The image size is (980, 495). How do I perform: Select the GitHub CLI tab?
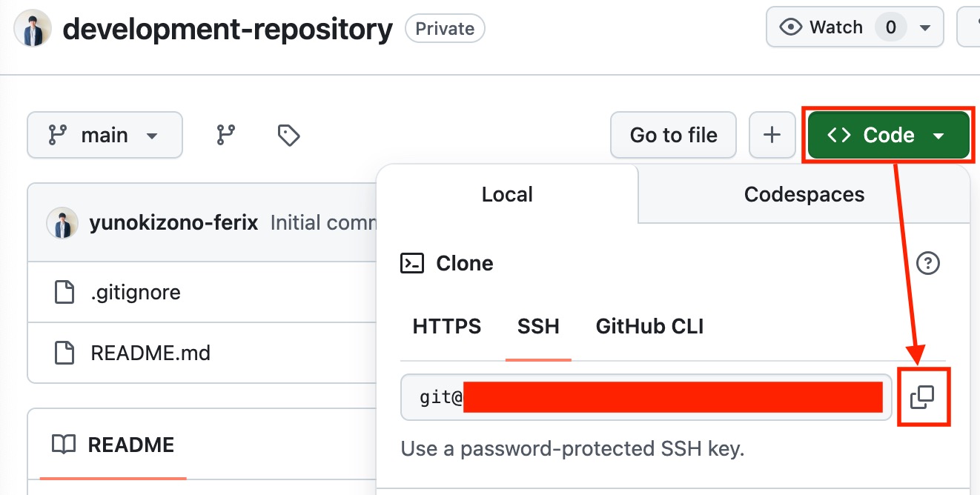pyautogui.click(x=649, y=326)
